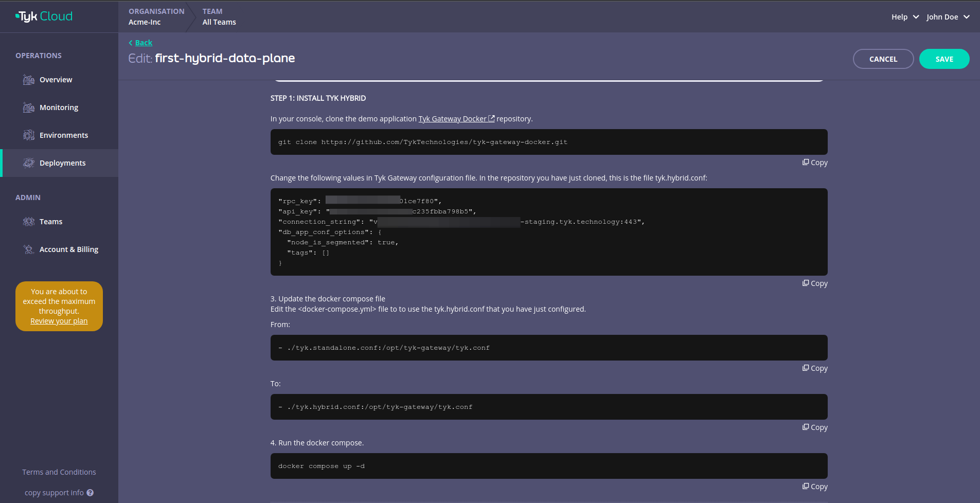980x503 pixels.
Task: Open the John Doe account dropdown
Action: click(947, 16)
